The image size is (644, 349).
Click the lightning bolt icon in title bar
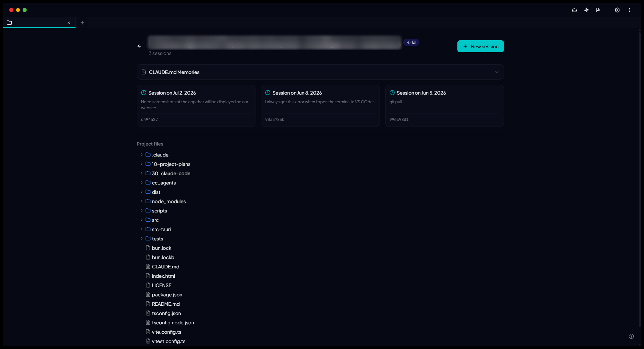(586, 10)
